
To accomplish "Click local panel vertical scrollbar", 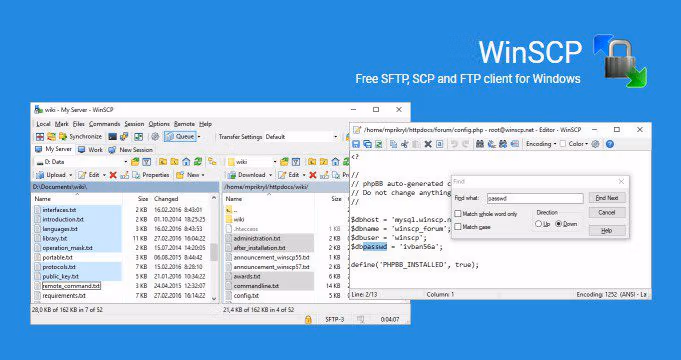I will (214, 251).
